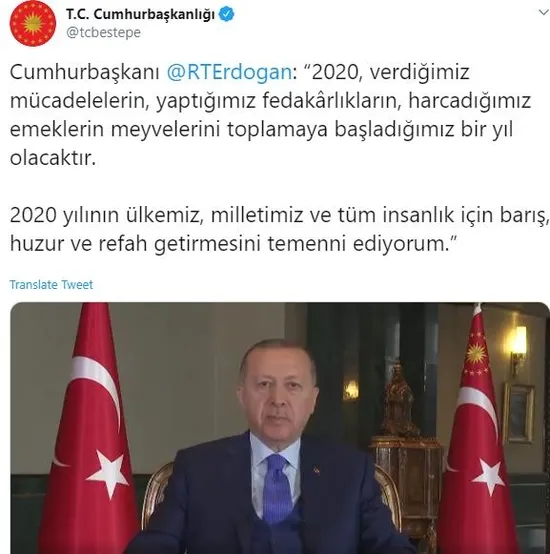Play the embedded video of the speech
The height and width of the screenshot is (554, 550).
coord(280,428)
